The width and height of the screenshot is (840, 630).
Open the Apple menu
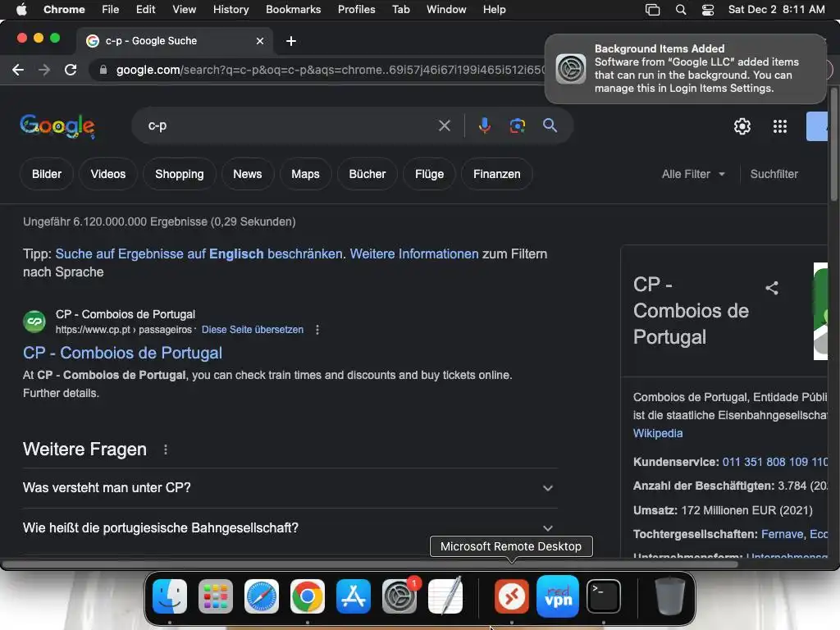21,10
